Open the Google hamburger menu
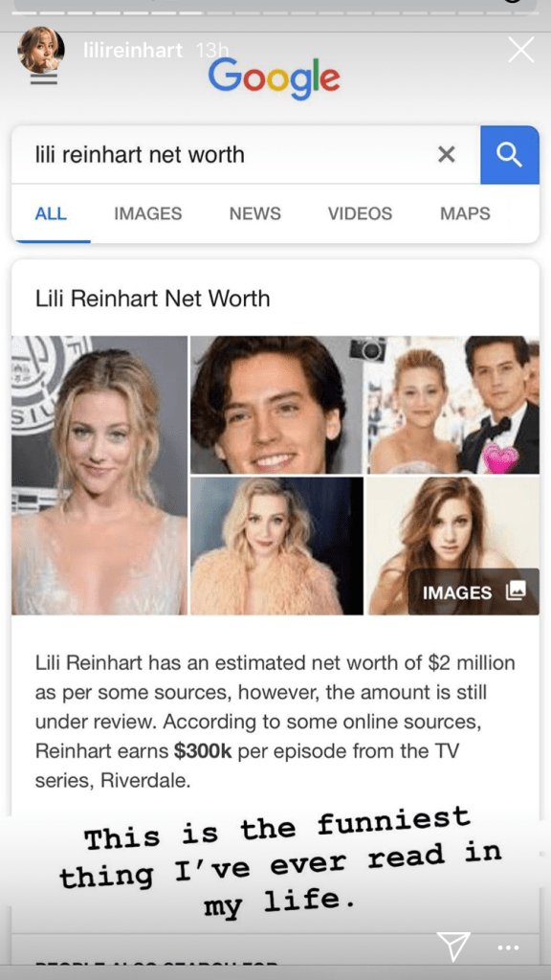Screen dimensions: 551x980 44,79
